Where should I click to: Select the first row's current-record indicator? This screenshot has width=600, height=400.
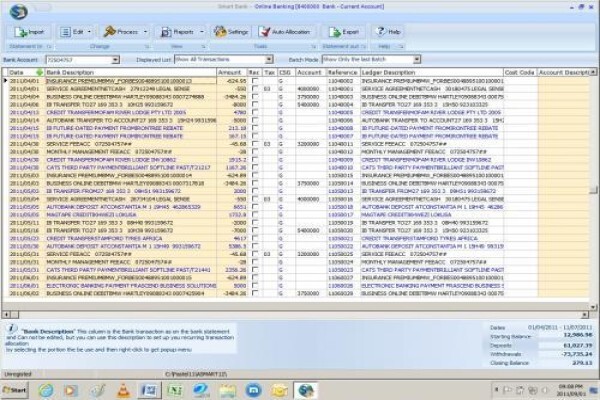(5, 81)
